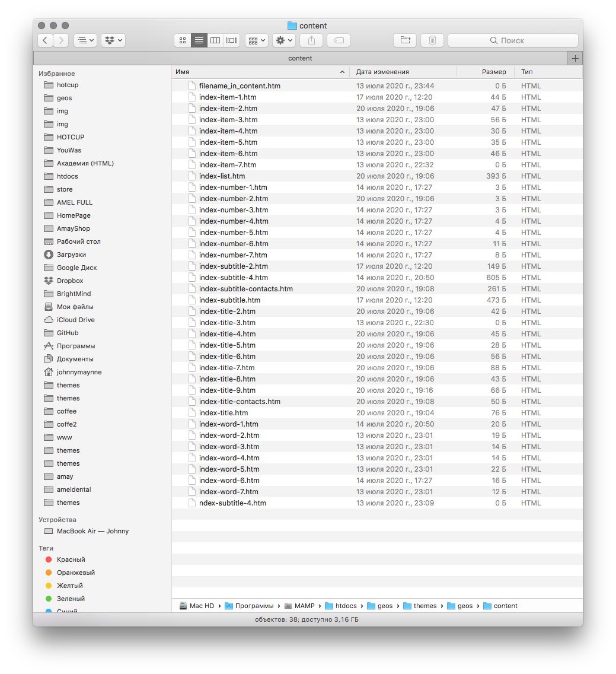Open hotcup folder in the sidebar

pos(68,85)
